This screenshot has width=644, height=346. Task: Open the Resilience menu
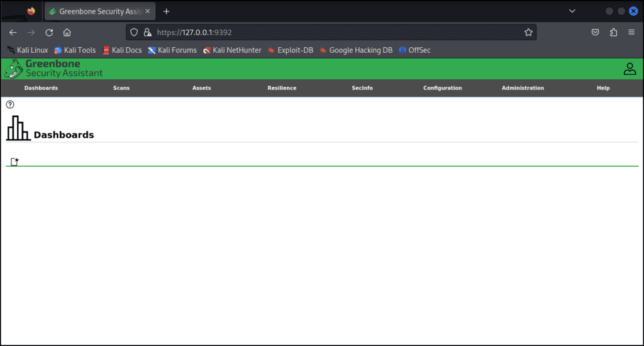(x=282, y=88)
